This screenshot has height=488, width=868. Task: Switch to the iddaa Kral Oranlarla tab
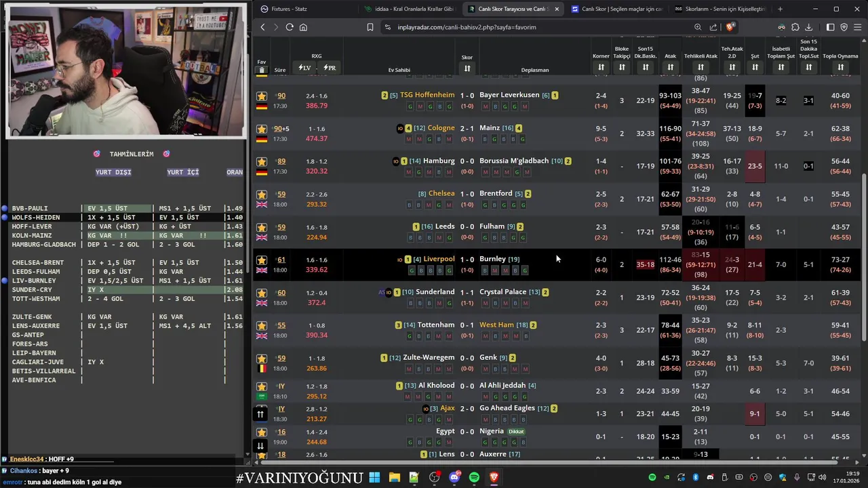click(410, 9)
